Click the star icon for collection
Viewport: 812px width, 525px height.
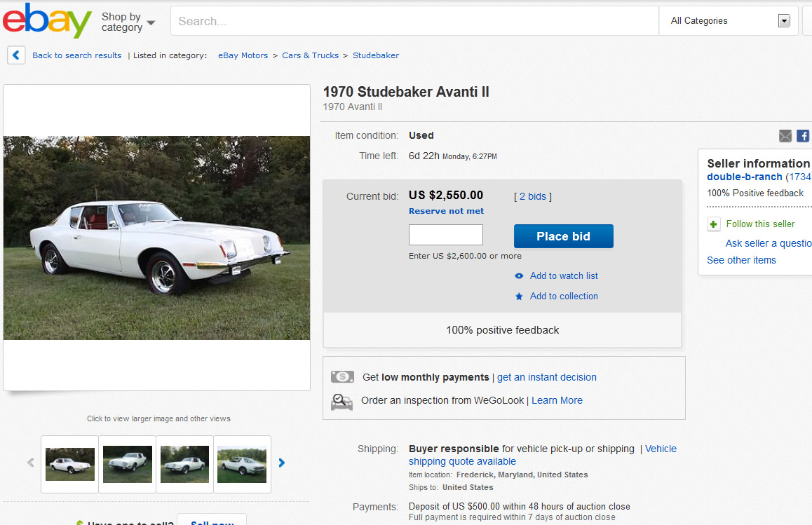(519, 296)
